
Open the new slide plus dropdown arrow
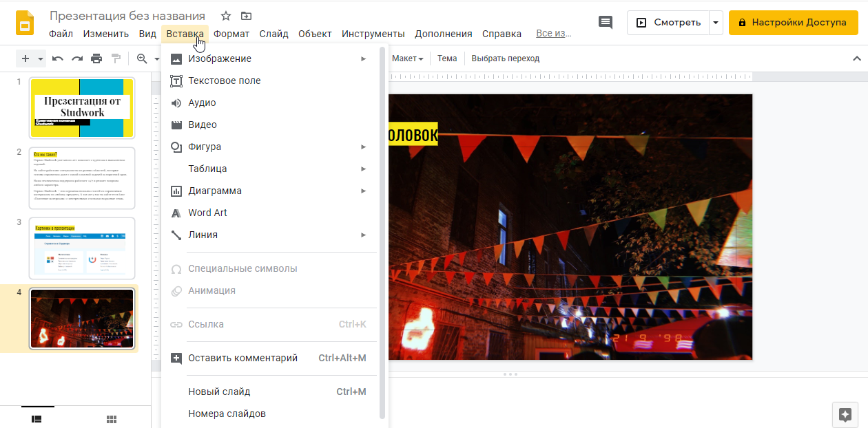[41, 59]
